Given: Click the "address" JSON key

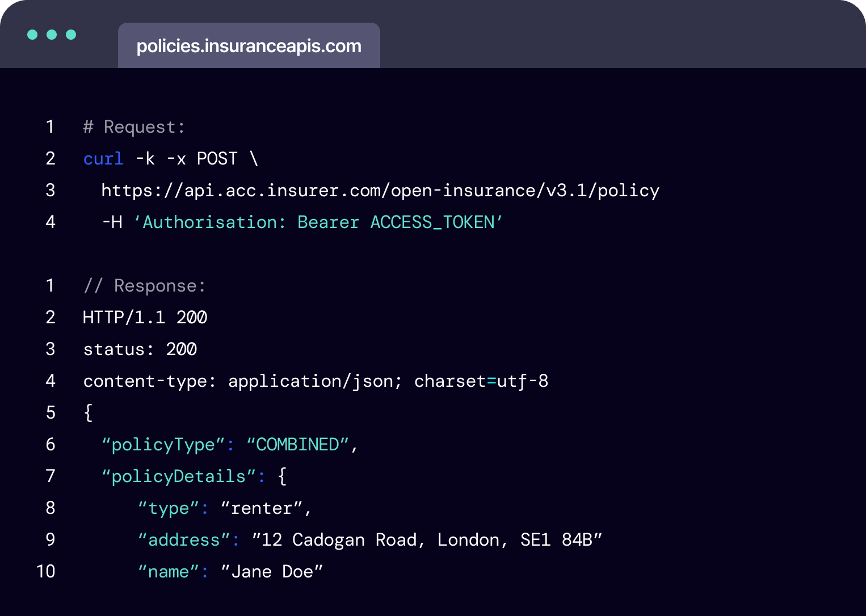Looking at the screenshot, I should 184,540.
